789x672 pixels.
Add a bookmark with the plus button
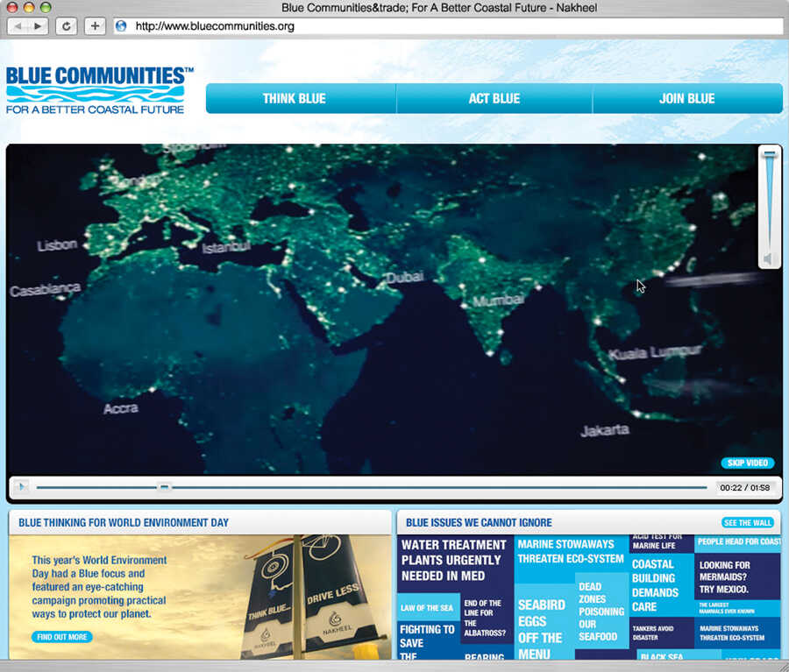95,25
